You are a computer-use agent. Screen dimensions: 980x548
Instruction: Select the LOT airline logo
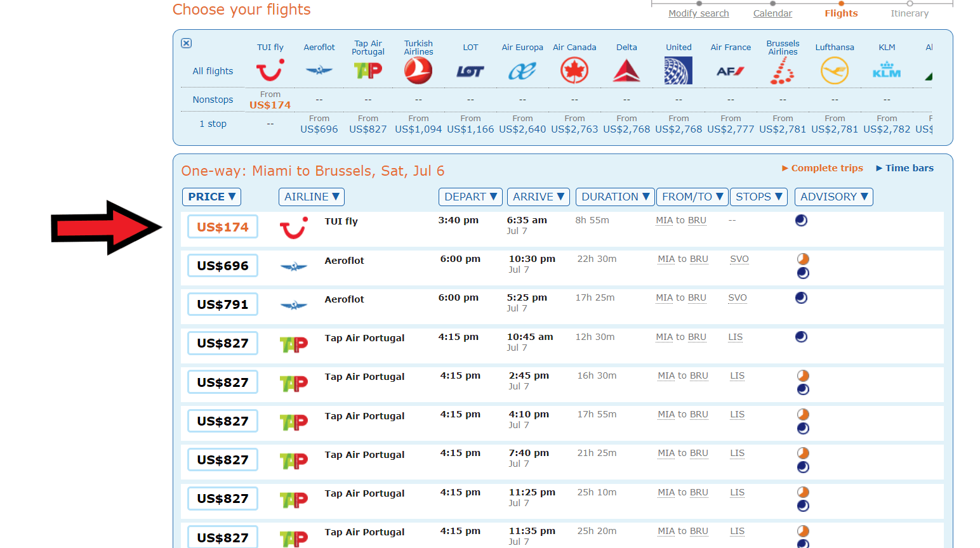pyautogui.click(x=470, y=72)
